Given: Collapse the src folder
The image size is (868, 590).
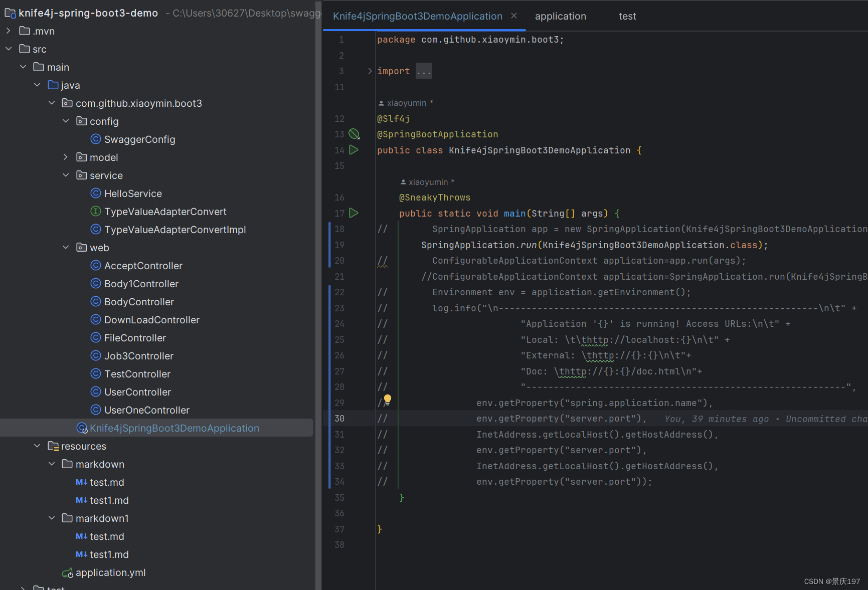Looking at the screenshot, I should [8, 49].
